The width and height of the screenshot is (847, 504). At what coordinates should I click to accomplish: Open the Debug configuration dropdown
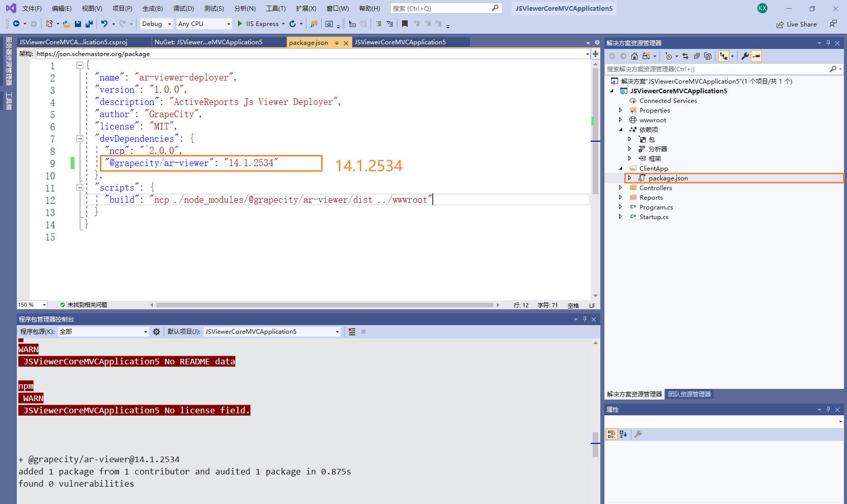(x=156, y=24)
